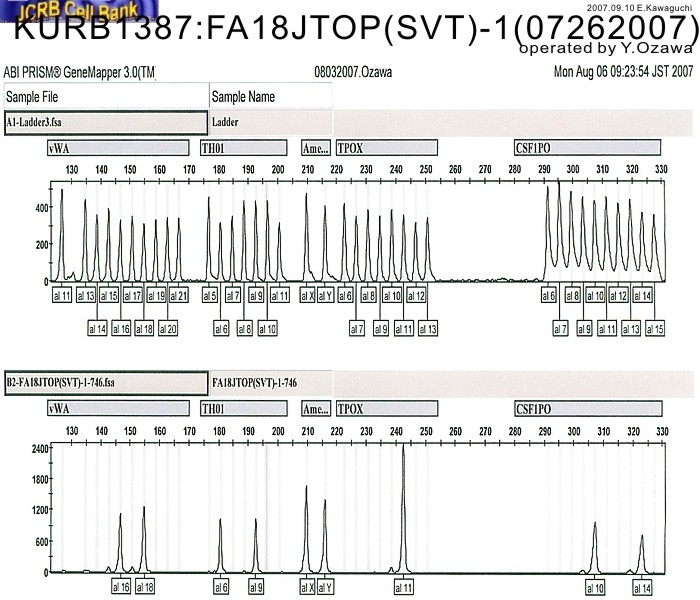Select allele label al 16 in the FA18JTOP panel
The height and width of the screenshot is (600, 700).
tap(120, 586)
